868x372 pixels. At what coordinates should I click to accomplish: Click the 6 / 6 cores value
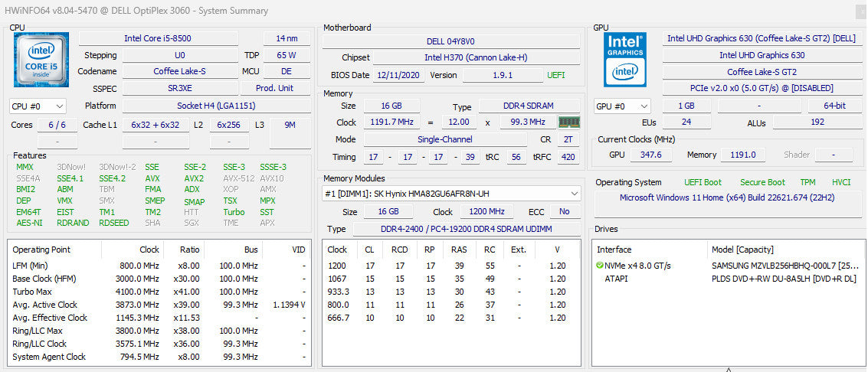[x=57, y=125]
